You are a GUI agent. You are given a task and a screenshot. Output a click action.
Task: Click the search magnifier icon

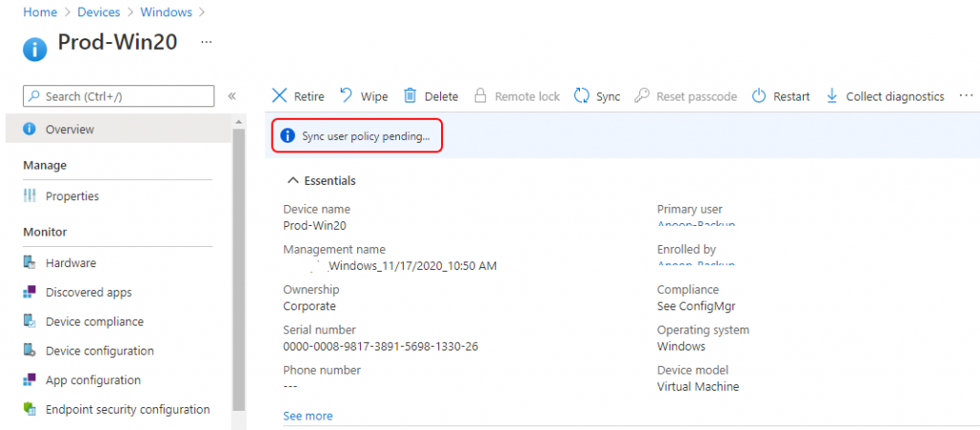click(x=34, y=97)
